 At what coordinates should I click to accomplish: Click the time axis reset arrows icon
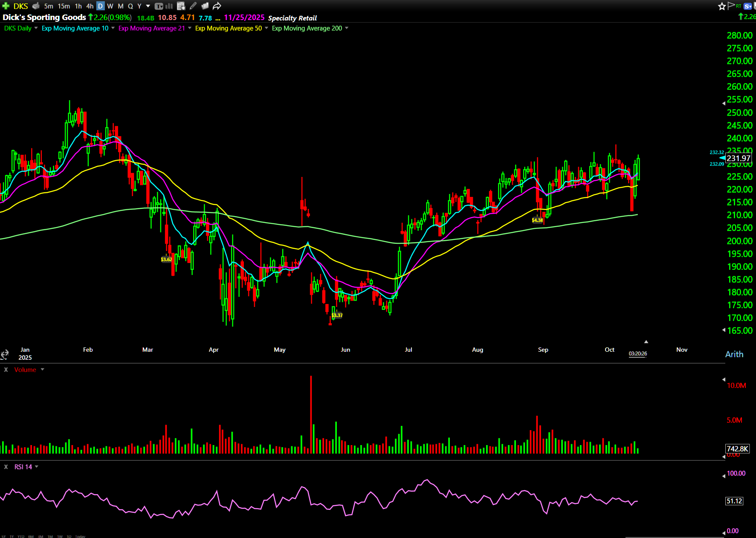[x=5, y=354]
